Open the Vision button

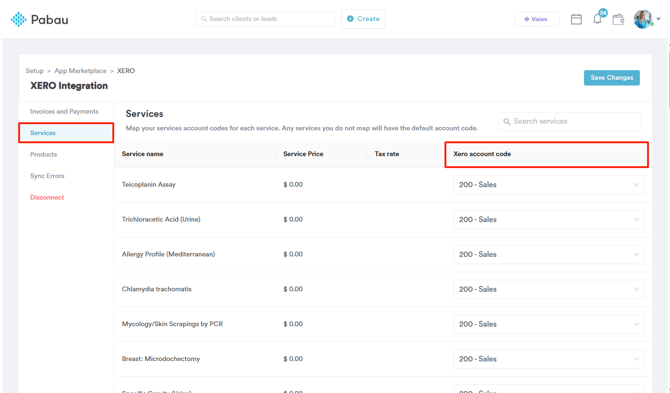(x=537, y=19)
